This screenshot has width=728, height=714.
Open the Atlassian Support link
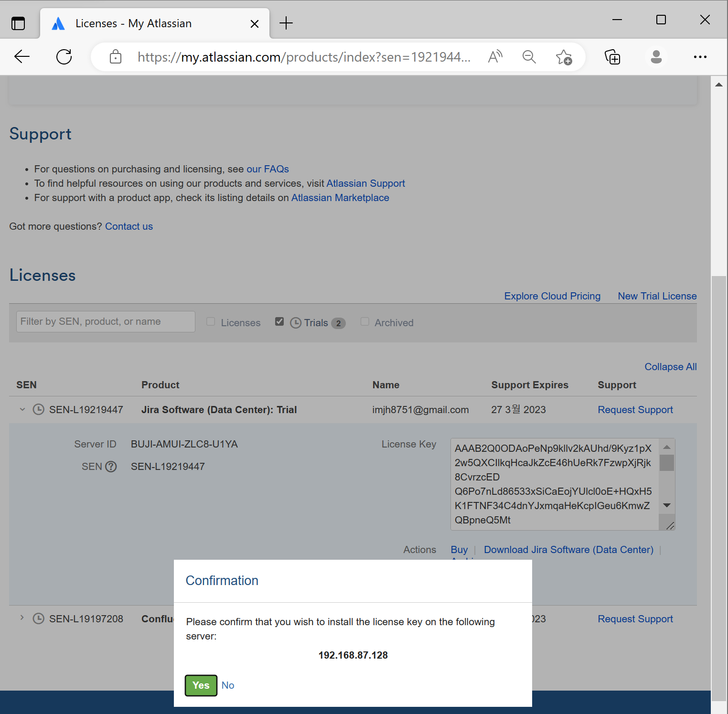(x=365, y=183)
